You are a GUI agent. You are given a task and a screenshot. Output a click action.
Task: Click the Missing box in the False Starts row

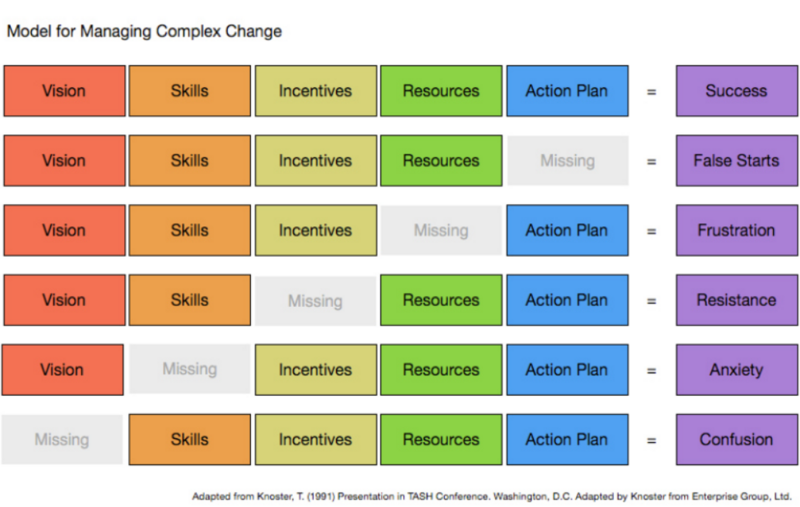567,161
